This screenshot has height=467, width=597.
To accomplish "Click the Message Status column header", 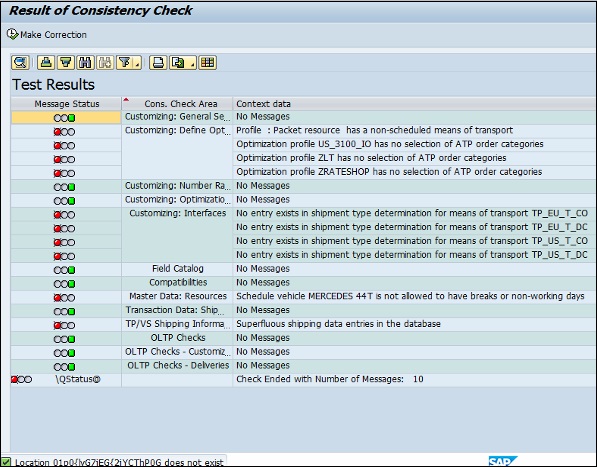I will 67,104.
